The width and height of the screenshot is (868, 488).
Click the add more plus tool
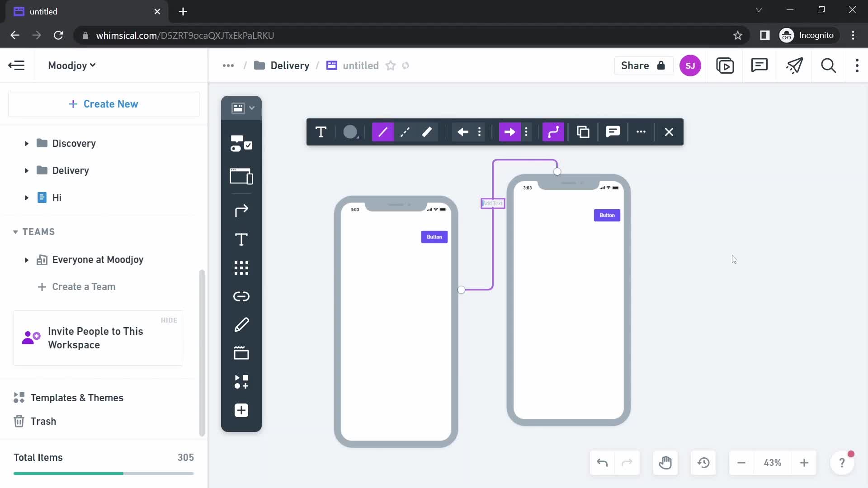[241, 410]
